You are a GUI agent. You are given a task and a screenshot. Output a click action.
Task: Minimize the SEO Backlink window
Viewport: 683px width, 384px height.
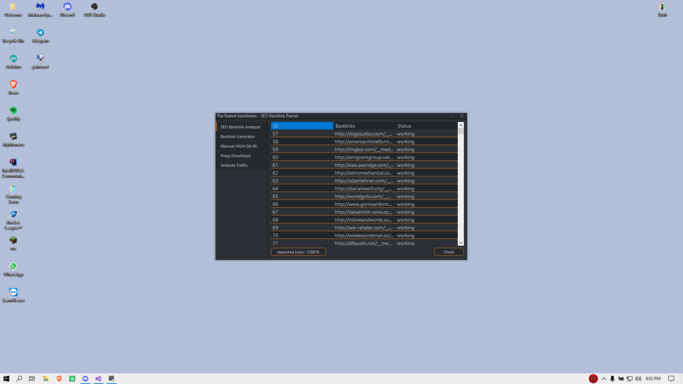[x=452, y=116]
